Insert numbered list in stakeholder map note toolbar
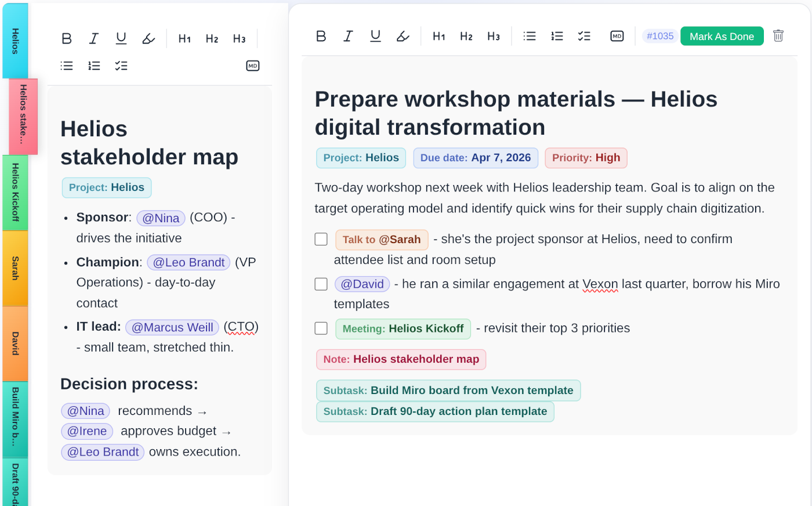812x506 pixels. 94,66
